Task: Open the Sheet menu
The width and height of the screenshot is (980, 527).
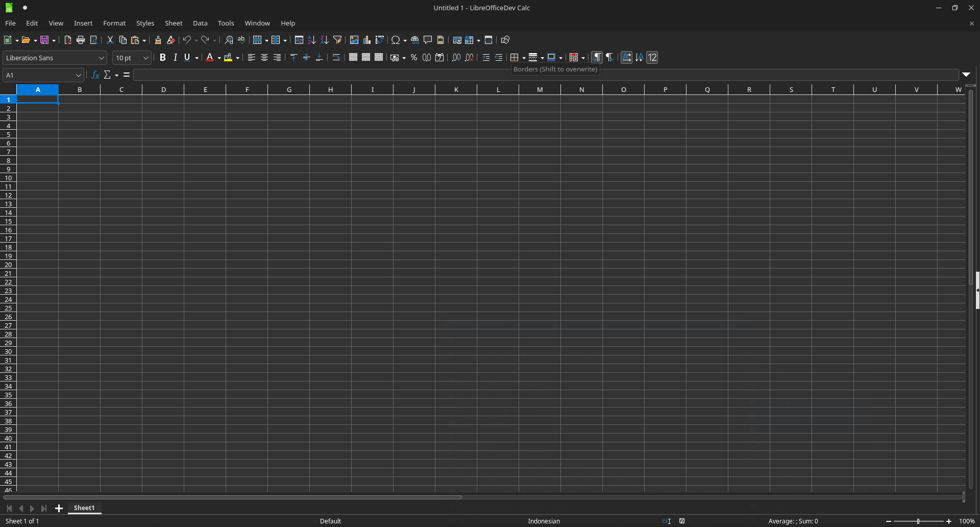Action: point(174,23)
